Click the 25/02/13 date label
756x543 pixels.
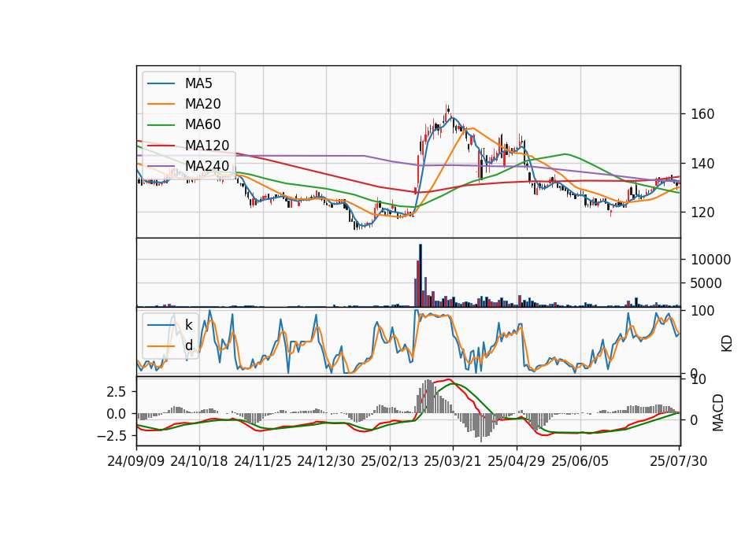pos(390,461)
